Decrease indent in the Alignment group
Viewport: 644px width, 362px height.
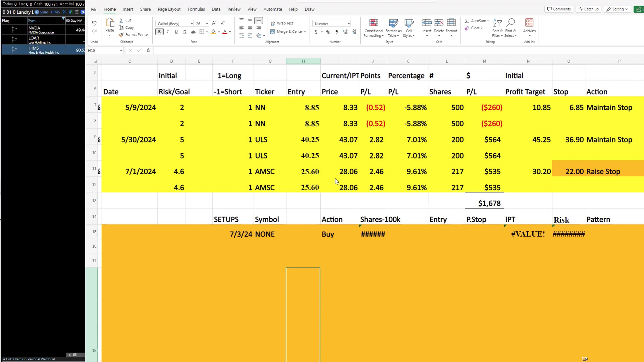click(x=241, y=36)
